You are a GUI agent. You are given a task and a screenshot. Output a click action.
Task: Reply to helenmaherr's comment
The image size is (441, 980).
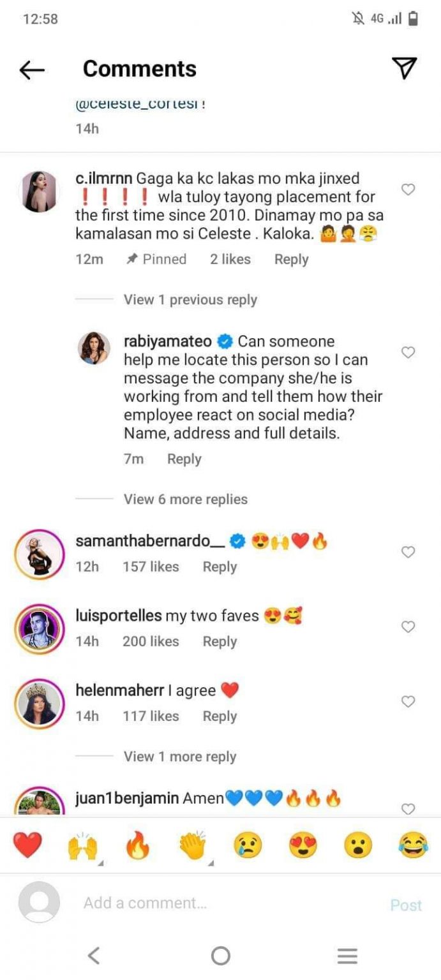tap(220, 716)
